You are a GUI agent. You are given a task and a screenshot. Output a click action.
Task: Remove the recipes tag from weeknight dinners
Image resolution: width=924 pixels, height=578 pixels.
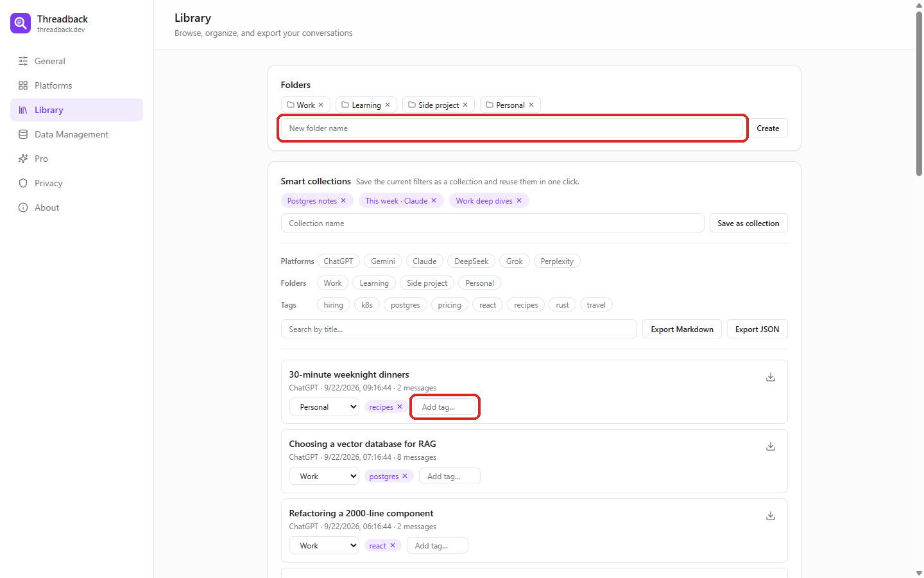[400, 407]
